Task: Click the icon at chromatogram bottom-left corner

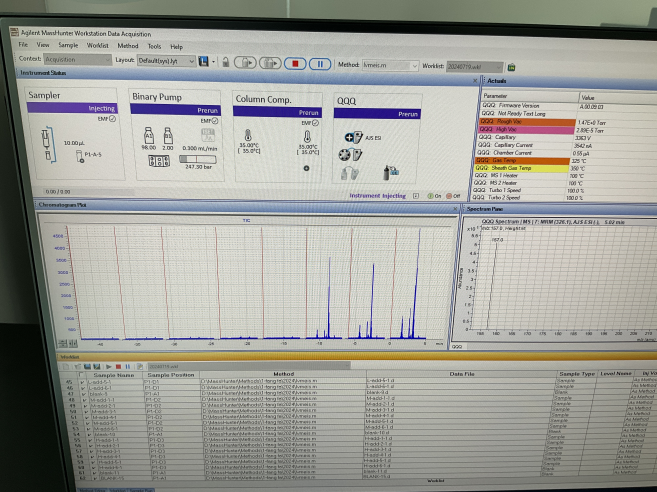Action: point(62,343)
